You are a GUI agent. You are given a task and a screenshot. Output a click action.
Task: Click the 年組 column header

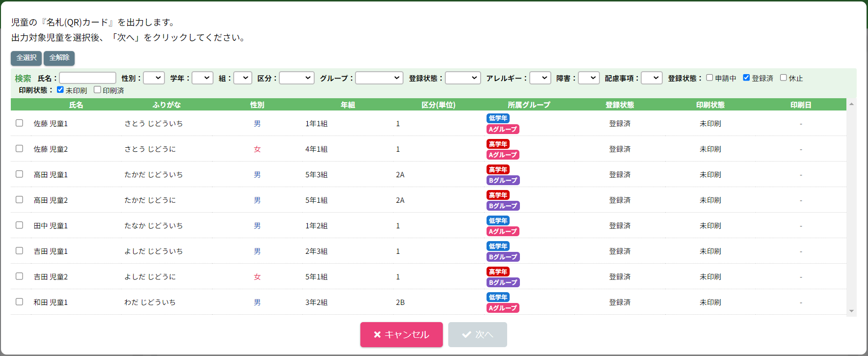348,105
